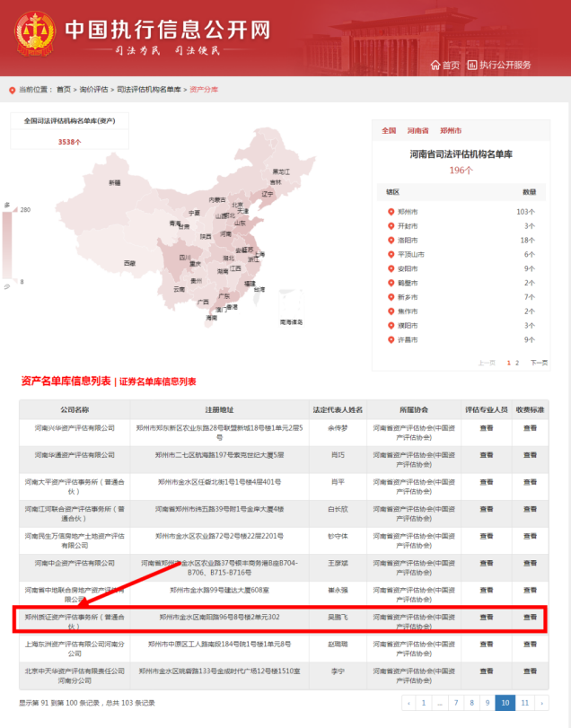571x728 pixels.
Task: Go to table page 11
Action: click(524, 703)
